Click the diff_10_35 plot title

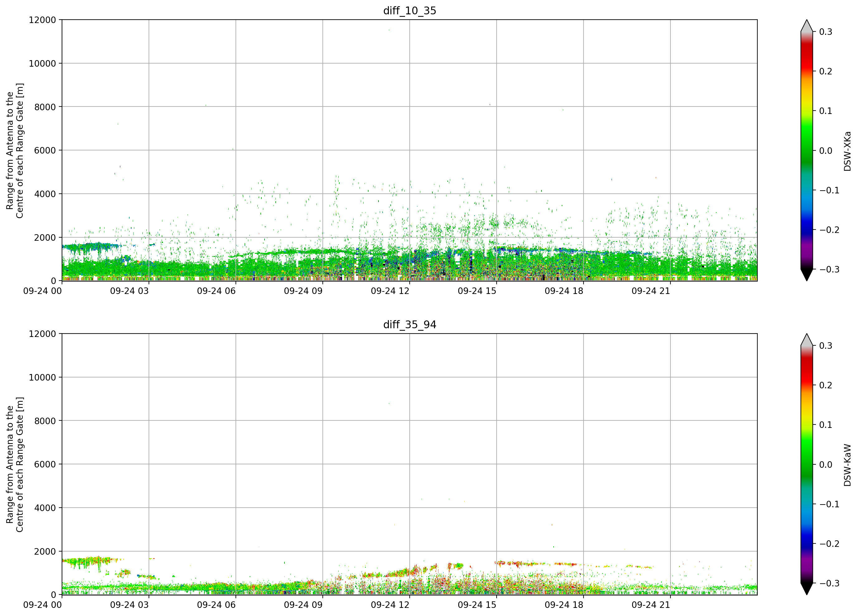(x=410, y=11)
